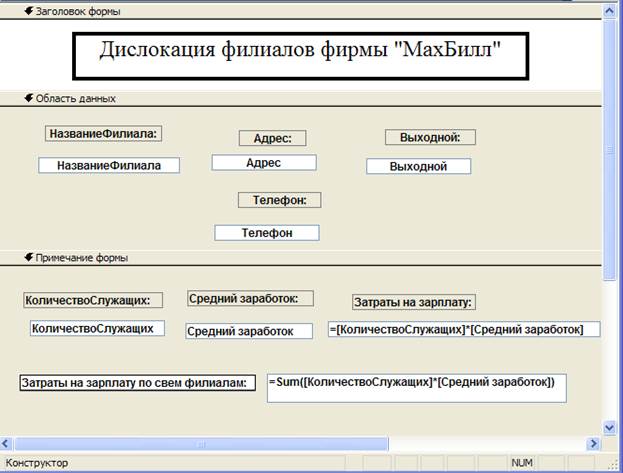Click the vertical scrollbar up arrow
Screen dimensions: 623x473
tap(609, 12)
